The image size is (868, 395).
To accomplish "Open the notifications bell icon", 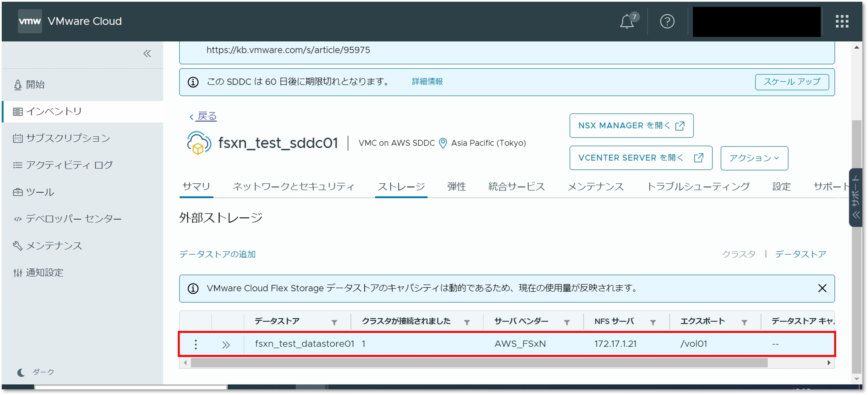I will 627,21.
